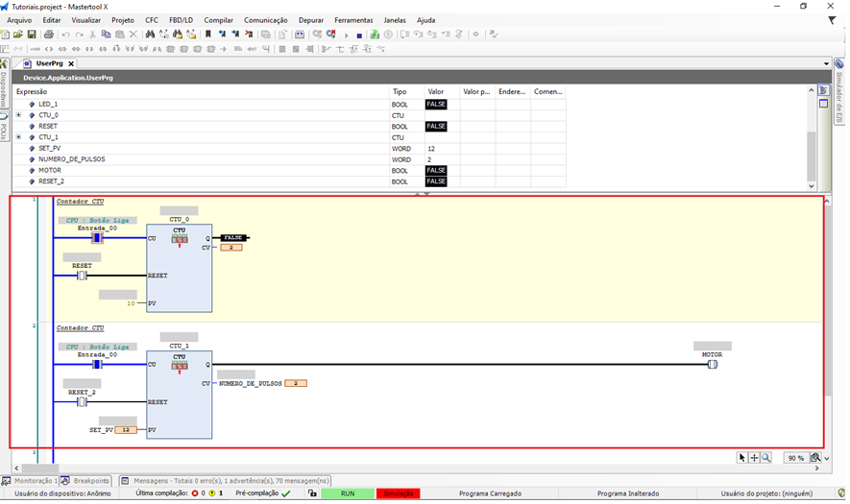Screen dimensions: 850x504
Task: Toggle the RESET_2 contact in second rung
Action: [x=82, y=402]
